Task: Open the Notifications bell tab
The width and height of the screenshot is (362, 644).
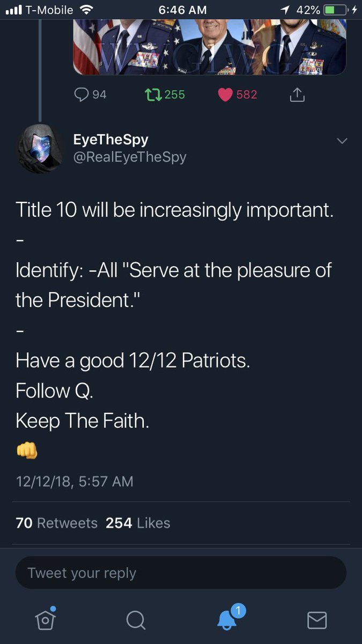Action: coord(227,619)
